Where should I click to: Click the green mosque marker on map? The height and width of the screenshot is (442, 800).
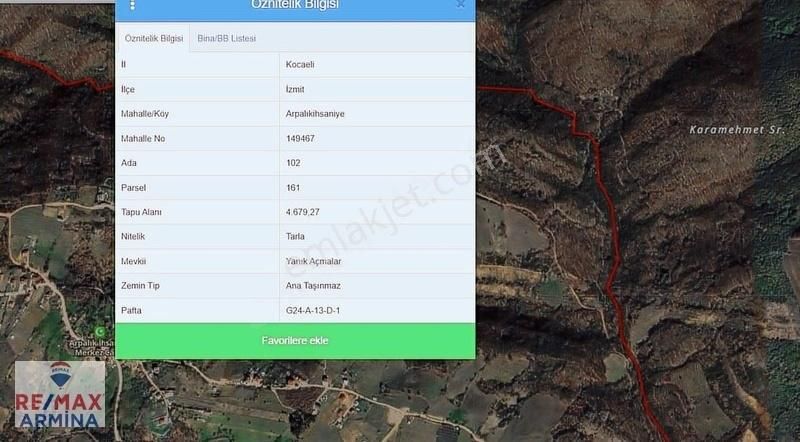101,332
